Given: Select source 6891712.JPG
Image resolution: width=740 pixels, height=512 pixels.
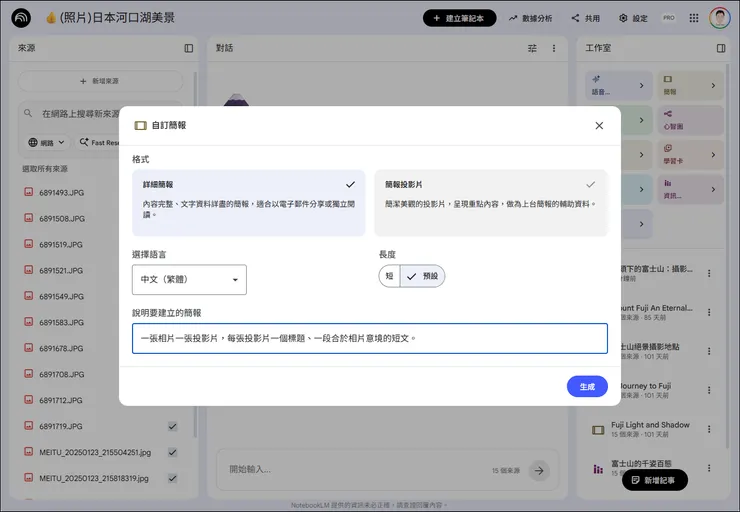Looking at the screenshot, I should point(61,400).
